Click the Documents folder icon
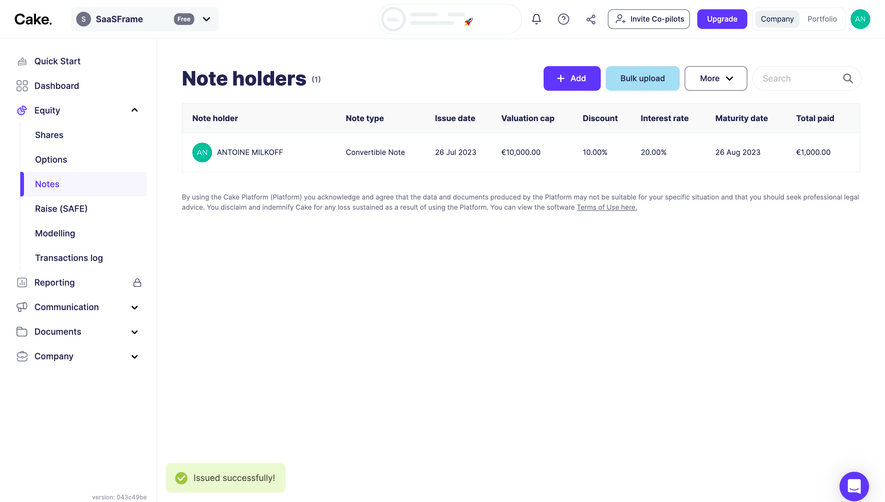885x502 pixels. pyautogui.click(x=22, y=331)
